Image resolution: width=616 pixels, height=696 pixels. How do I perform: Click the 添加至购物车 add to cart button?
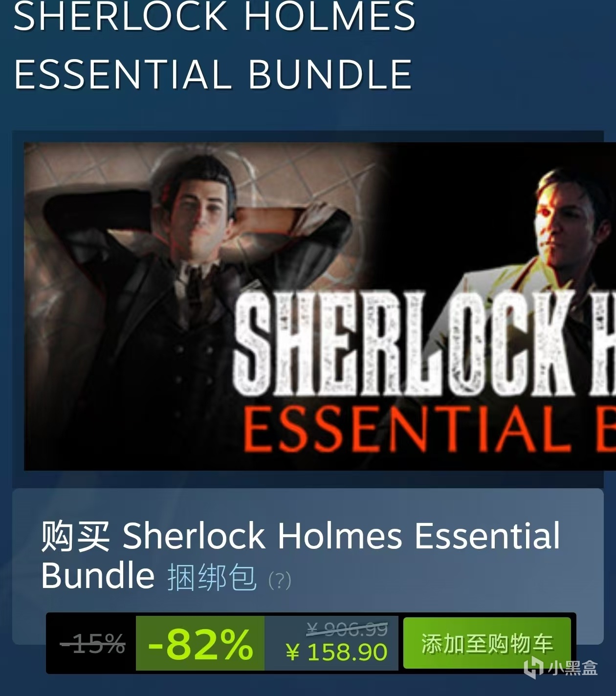pos(487,643)
